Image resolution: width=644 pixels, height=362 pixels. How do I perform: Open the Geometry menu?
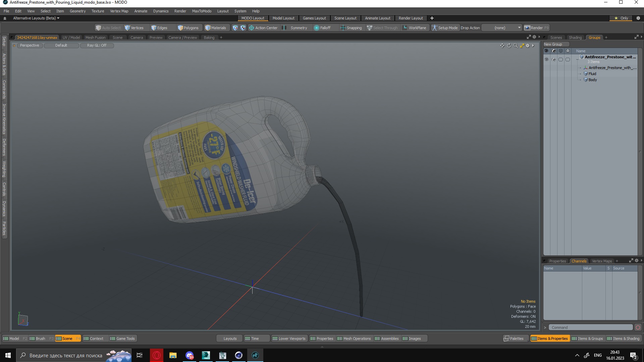tap(77, 11)
